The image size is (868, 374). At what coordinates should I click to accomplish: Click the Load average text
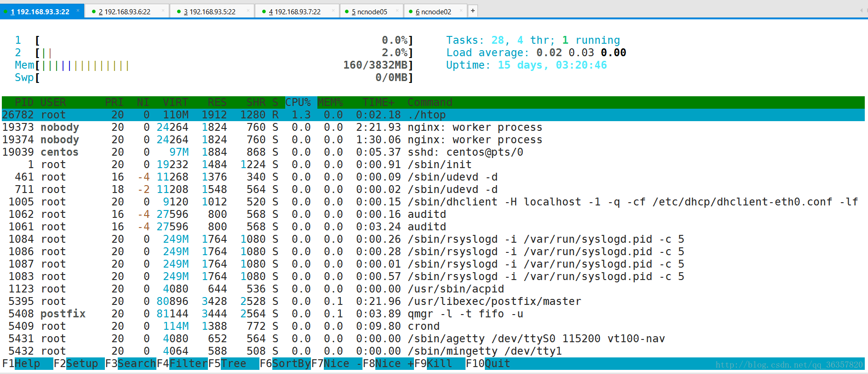pyautogui.click(x=536, y=53)
